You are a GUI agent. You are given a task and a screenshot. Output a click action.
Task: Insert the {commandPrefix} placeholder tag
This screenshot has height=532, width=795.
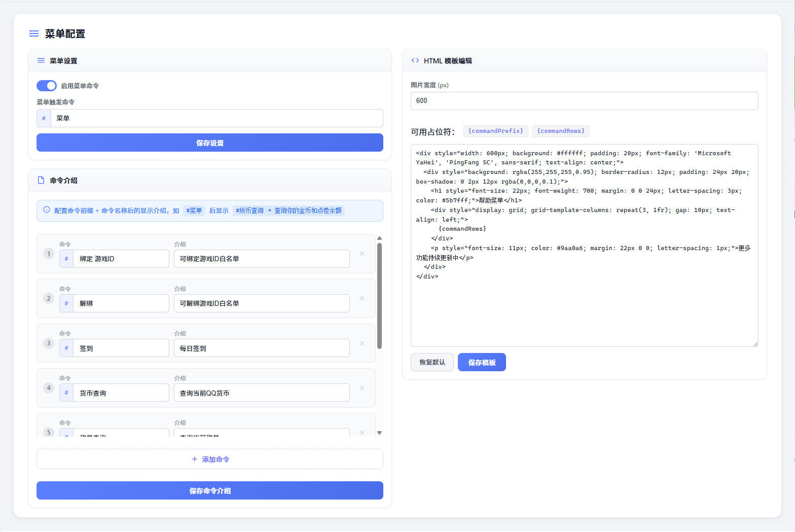[x=496, y=131]
